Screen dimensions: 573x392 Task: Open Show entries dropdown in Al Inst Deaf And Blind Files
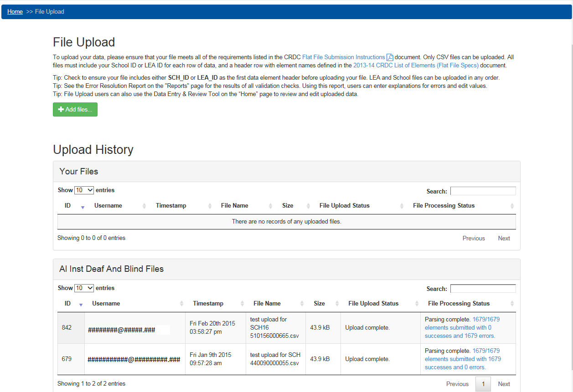(84, 288)
